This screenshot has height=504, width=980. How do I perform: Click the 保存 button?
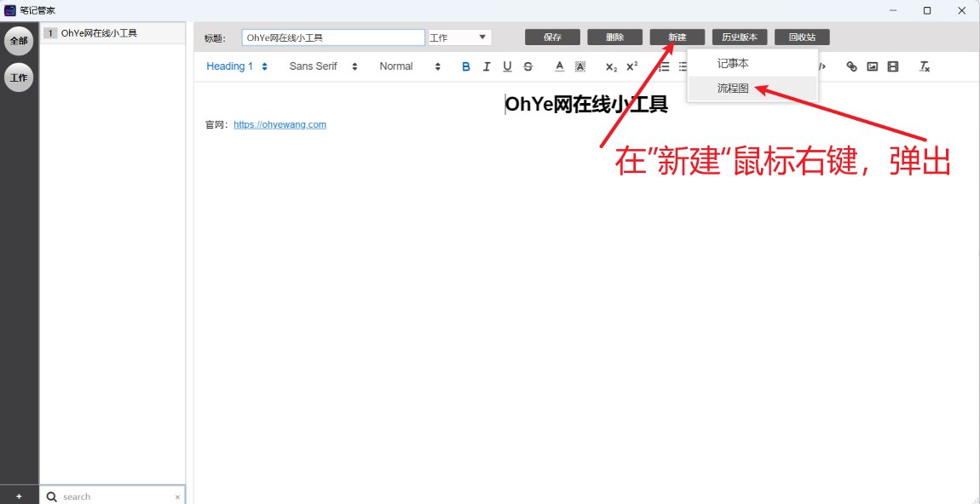pyautogui.click(x=552, y=37)
